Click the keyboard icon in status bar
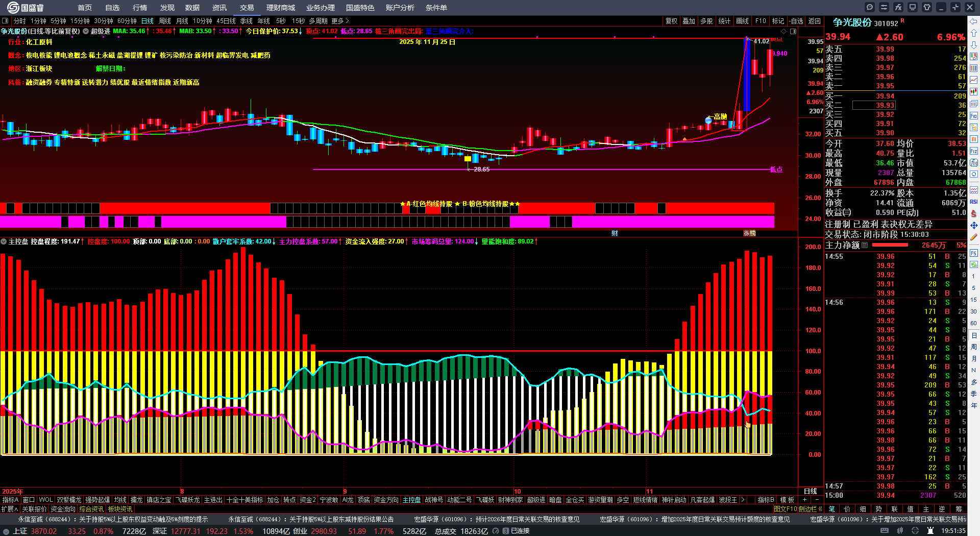This screenshot has height=536, width=980. click(885, 531)
